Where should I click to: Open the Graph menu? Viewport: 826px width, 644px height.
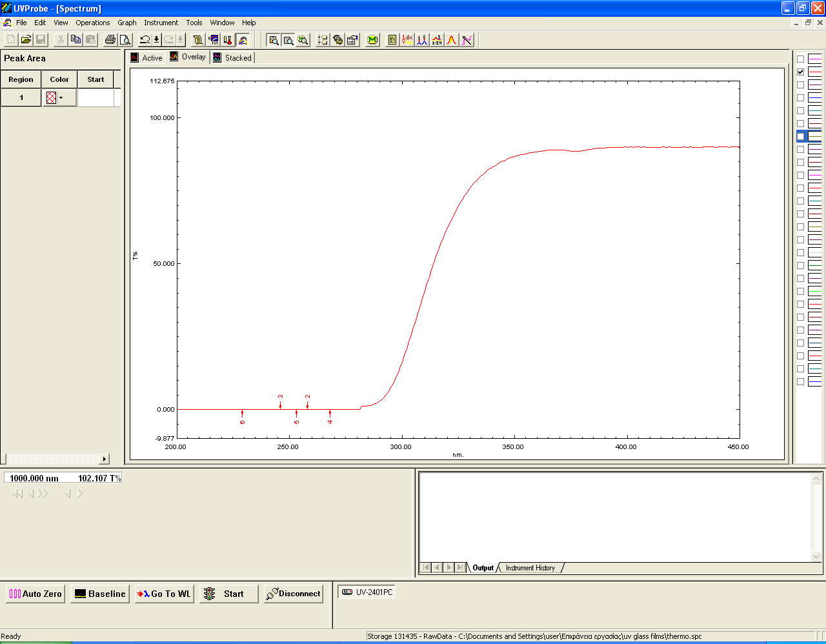coord(126,23)
